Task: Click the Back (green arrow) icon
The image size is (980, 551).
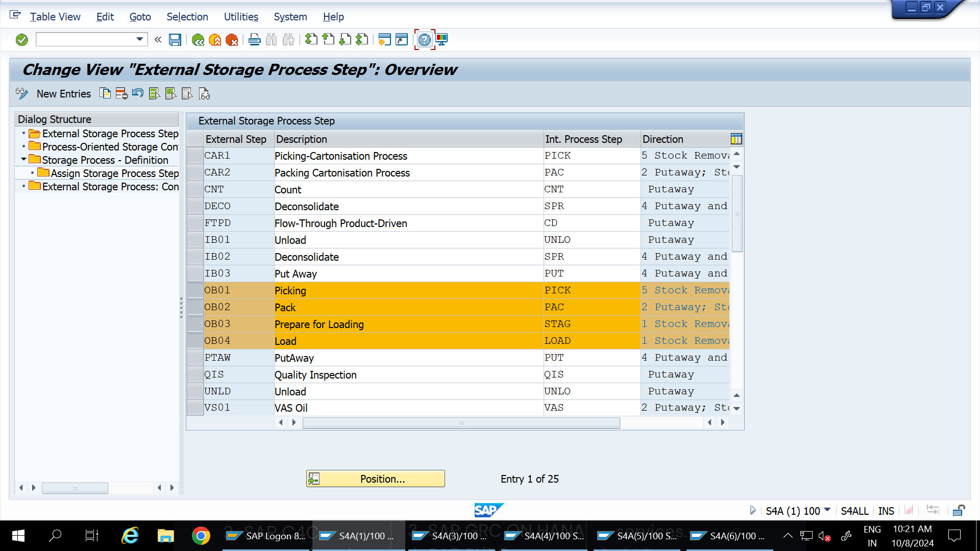Action: 199,39
